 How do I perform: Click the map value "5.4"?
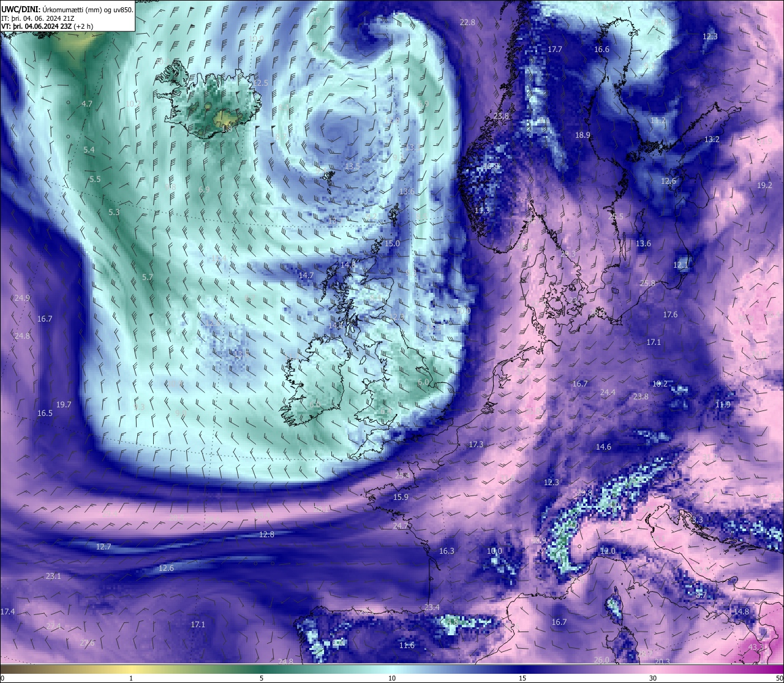89,149
